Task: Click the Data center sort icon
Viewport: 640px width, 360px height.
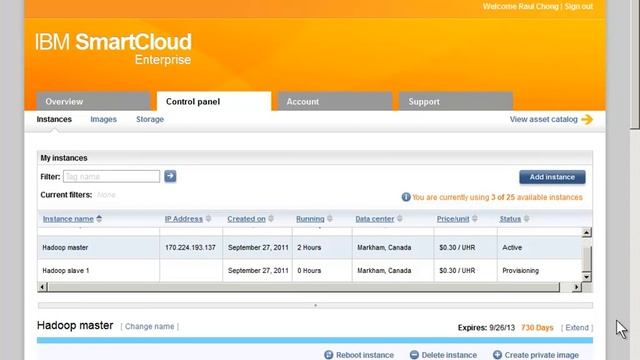Action: pyautogui.click(x=400, y=219)
